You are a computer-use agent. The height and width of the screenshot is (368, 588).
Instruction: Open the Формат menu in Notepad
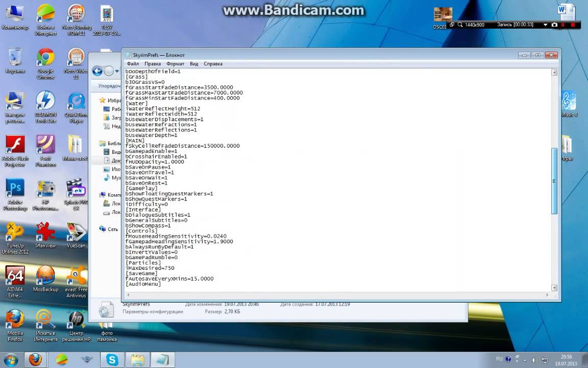click(x=176, y=64)
